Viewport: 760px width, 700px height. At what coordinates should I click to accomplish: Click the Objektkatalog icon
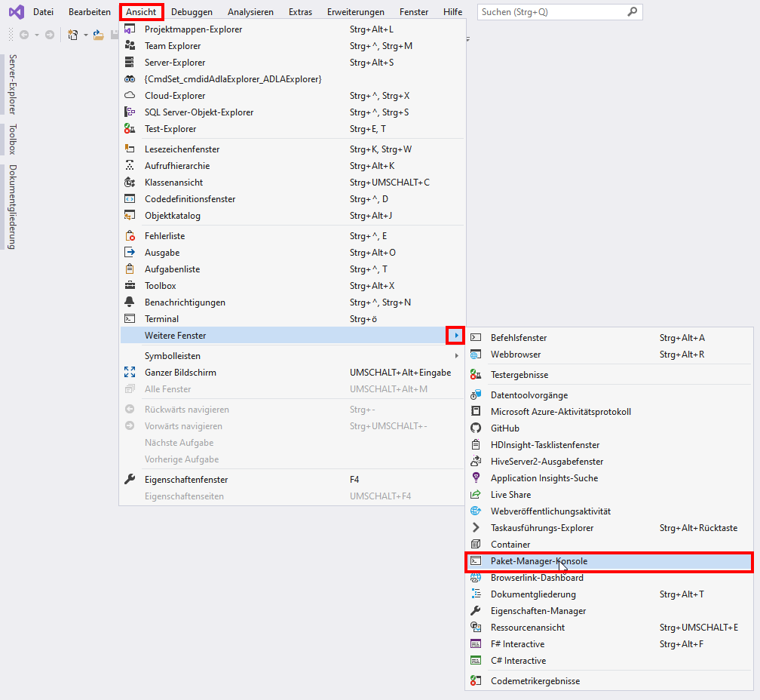coord(130,215)
